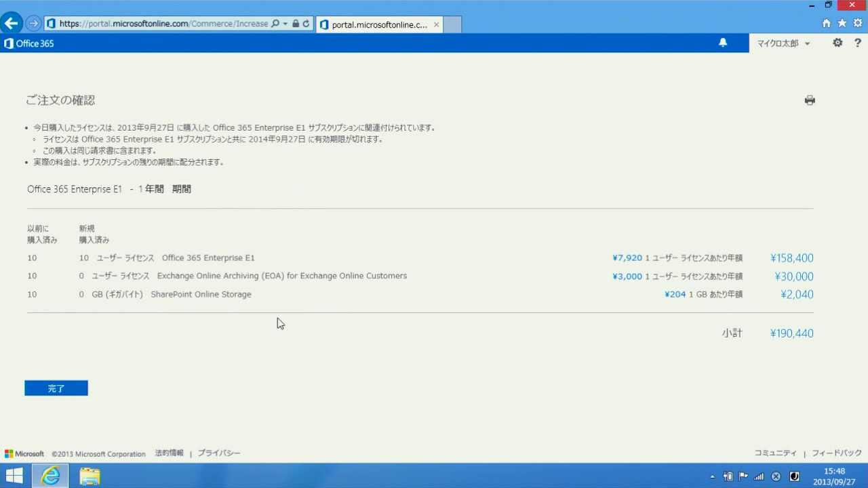
Task: Click SharePoint Online Storage row text
Action: [x=201, y=294]
